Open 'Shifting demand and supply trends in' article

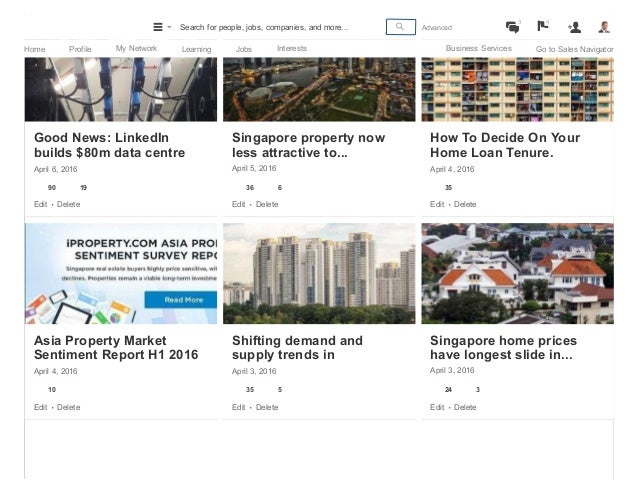tap(297, 347)
